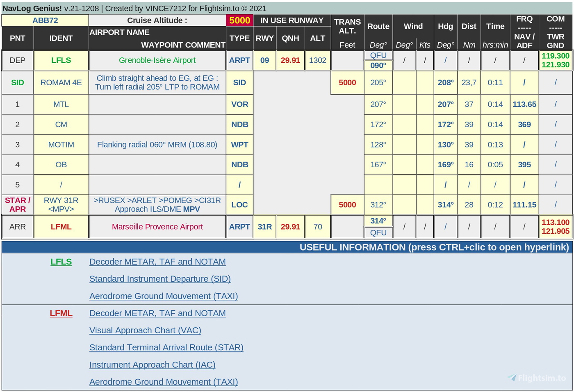Open Instrument Approach Chart (IAC) link
The height and width of the screenshot is (392, 574).
point(152,365)
